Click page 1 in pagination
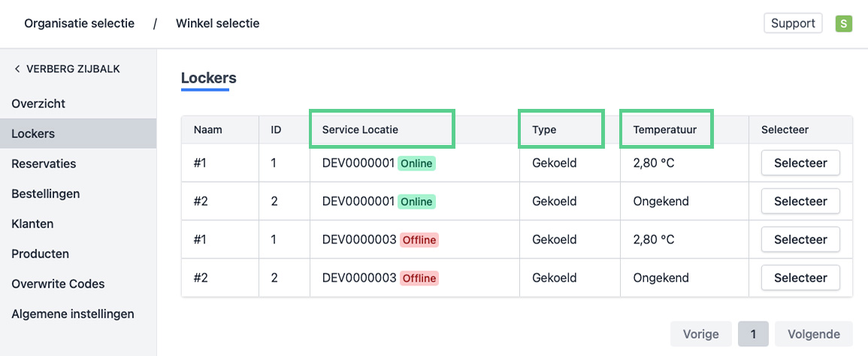868x356 pixels. pos(753,334)
